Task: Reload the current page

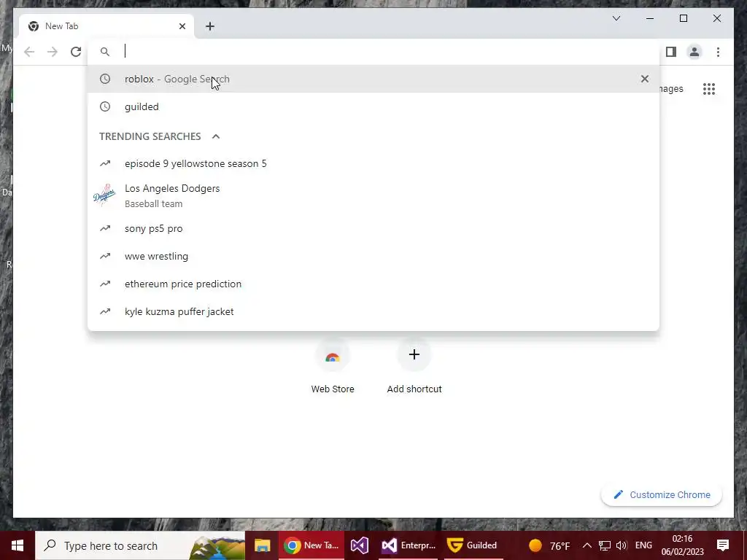Action: point(76,52)
